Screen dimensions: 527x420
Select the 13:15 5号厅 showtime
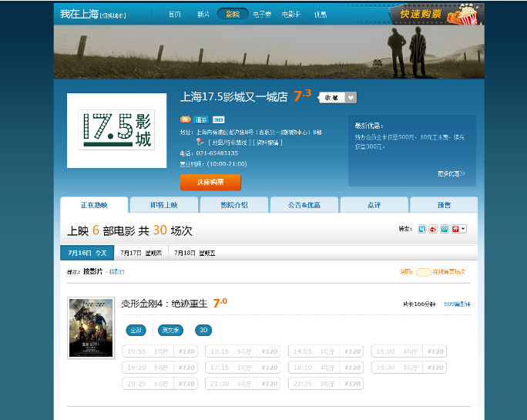tap(243, 351)
